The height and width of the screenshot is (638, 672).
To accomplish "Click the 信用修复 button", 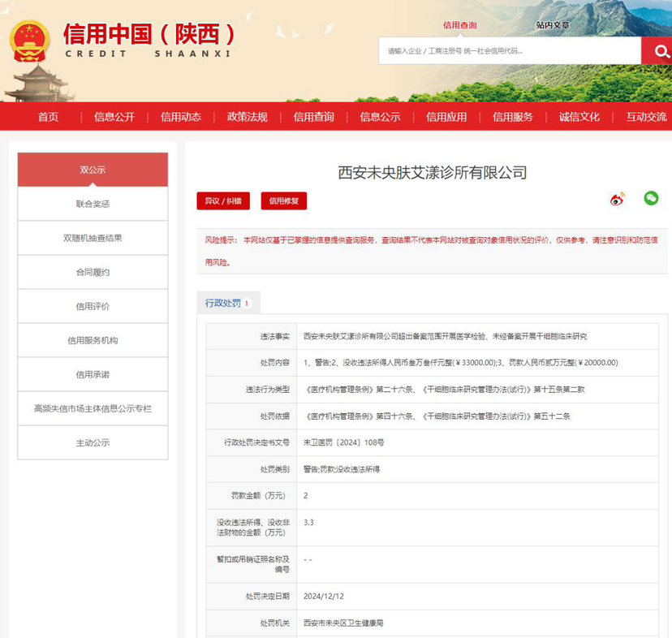I will 284,200.
